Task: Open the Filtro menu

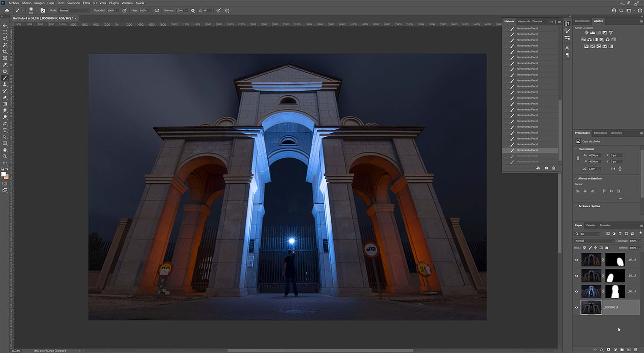Action: pos(86,3)
